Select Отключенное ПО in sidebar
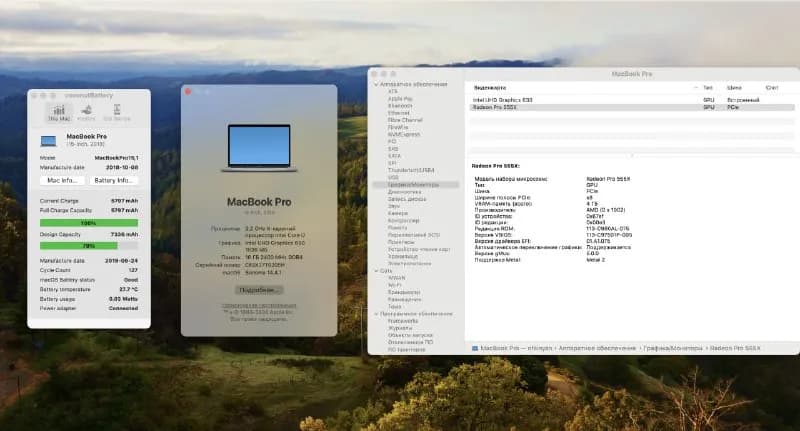The height and width of the screenshot is (431, 800). tap(410, 342)
